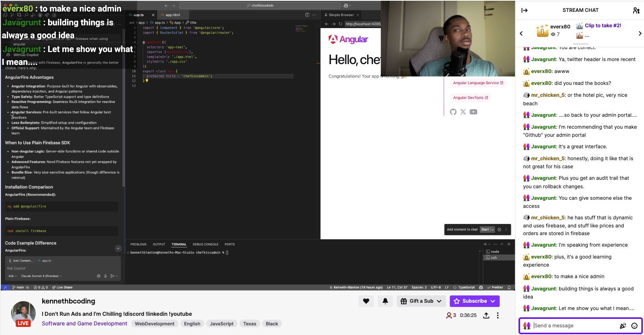Reload the Simple Browser page
The height and width of the screenshot is (335, 644).
tap(340, 24)
